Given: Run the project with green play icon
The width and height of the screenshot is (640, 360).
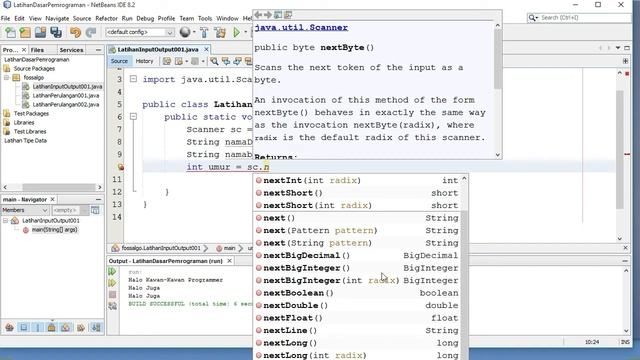Looking at the screenshot, I should [x=236, y=32].
